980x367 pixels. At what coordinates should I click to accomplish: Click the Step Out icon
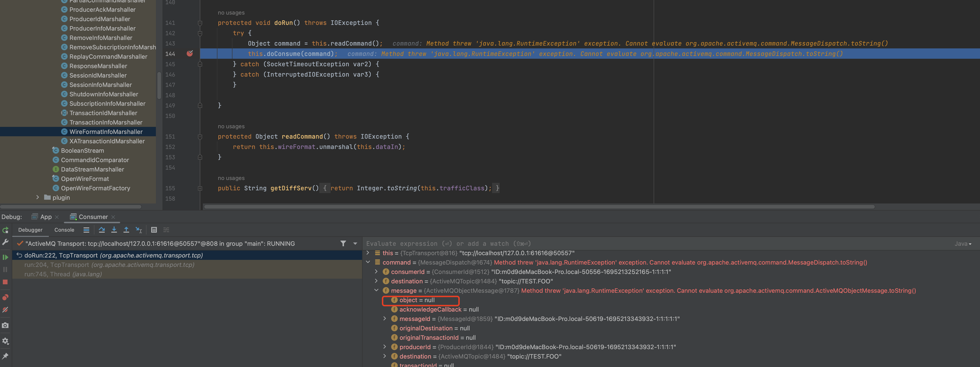(126, 230)
